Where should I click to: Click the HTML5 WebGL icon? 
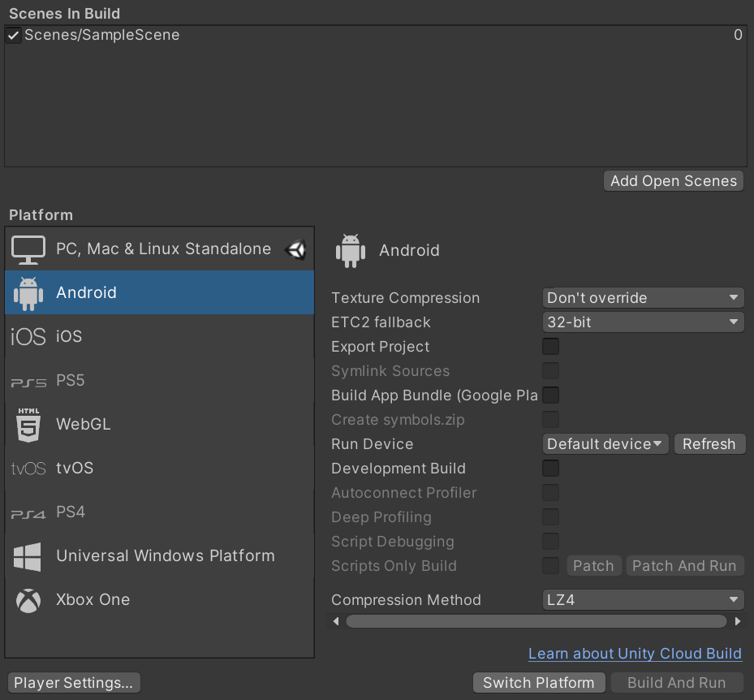tap(28, 425)
